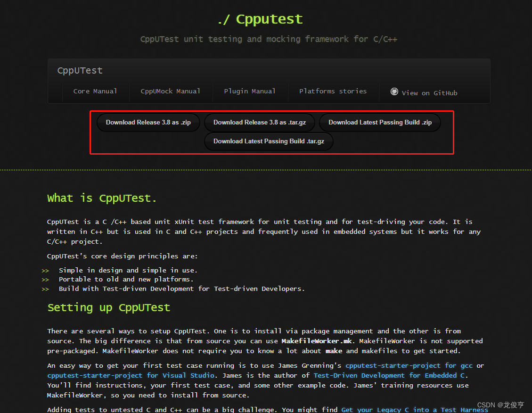This screenshot has width=532, height=413.
Task: Open the Core Manual menu item
Action: [x=95, y=91]
